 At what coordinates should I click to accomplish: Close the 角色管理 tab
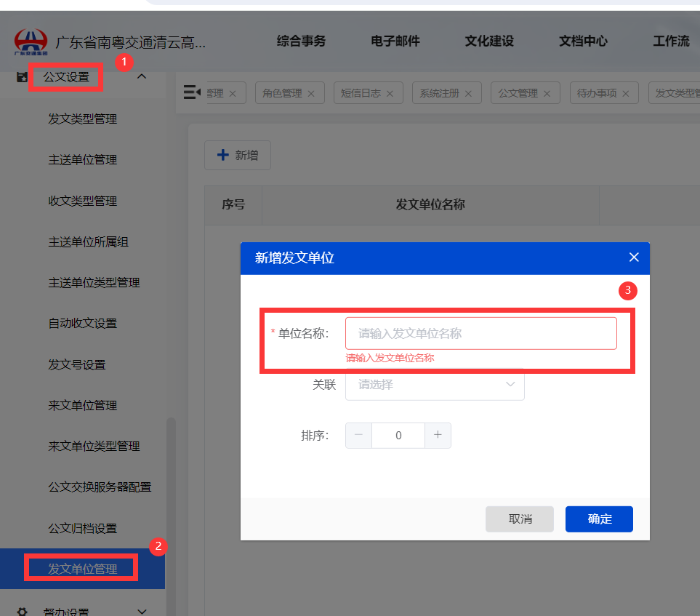coord(311,93)
